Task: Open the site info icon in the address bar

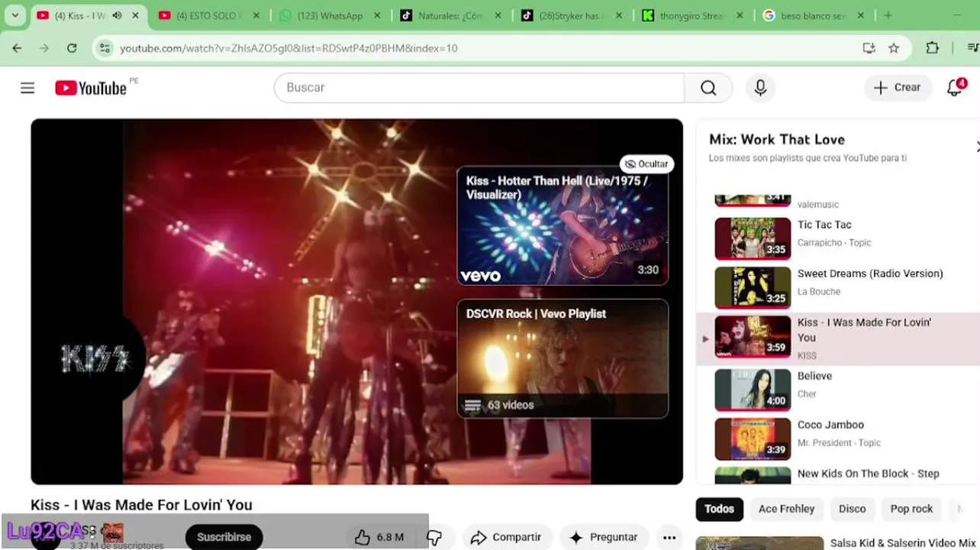Action: tap(105, 48)
